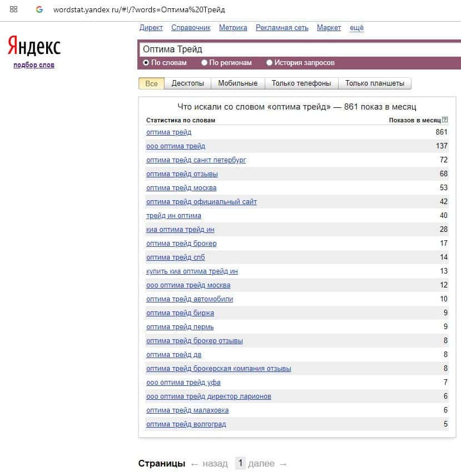Open the оптима трейд keyword link
461x476 pixels.
click(168, 132)
